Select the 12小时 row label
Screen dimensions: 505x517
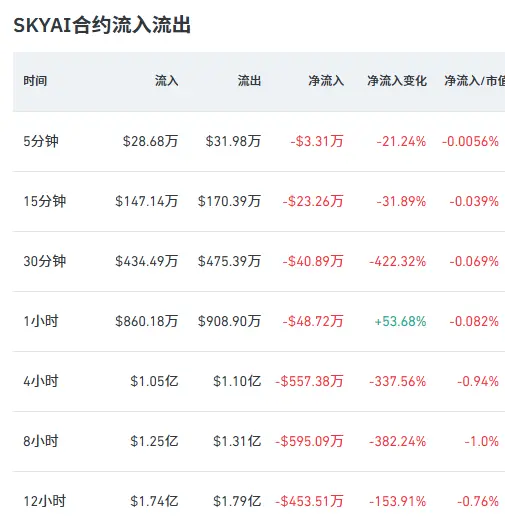click(44, 501)
